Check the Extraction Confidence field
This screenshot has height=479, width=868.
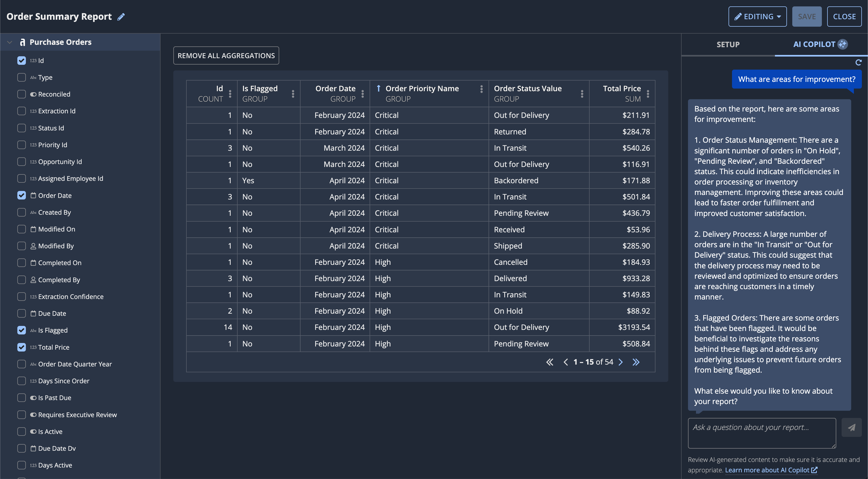[22, 297]
